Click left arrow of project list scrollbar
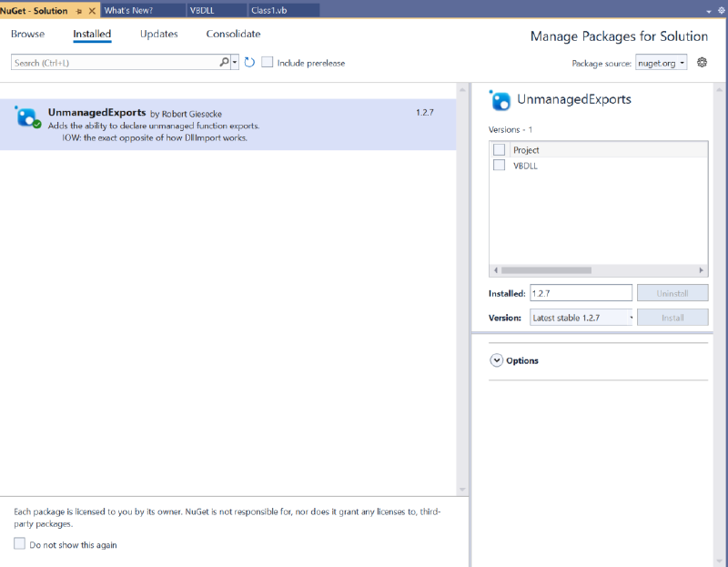This screenshot has width=728, height=567. tap(495, 270)
